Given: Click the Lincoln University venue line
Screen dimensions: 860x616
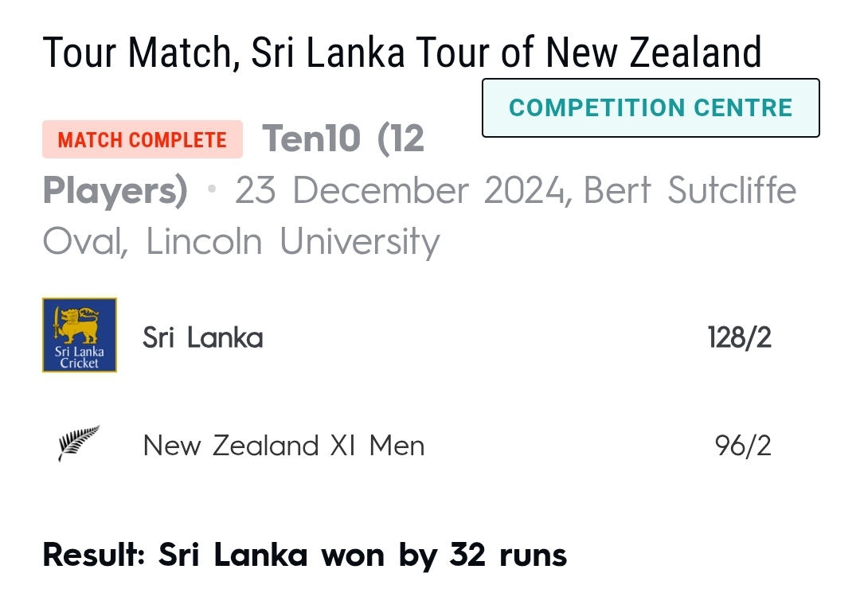Looking at the screenshot, I should tap(292, 242).
